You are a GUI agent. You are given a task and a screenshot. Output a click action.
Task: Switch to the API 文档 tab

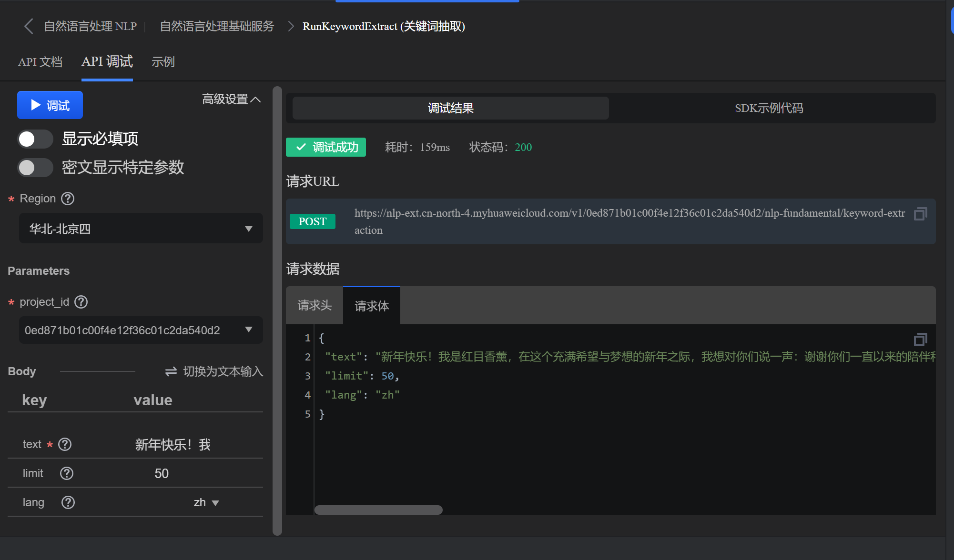coord(40,62)
